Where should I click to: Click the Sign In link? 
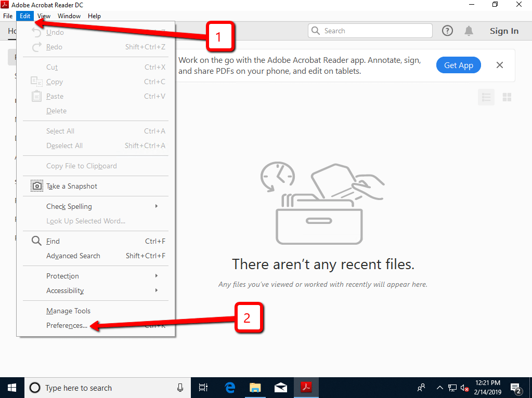tap(504, 31)
